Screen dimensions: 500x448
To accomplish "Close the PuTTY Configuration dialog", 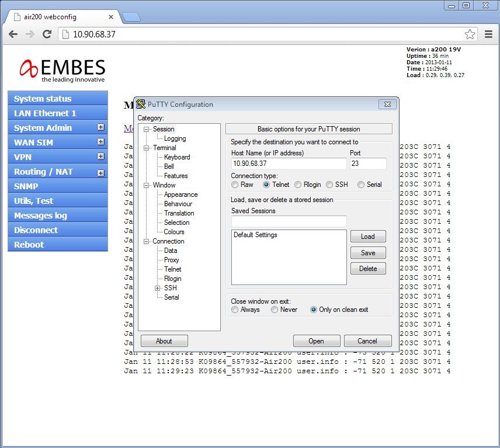I will tap(387, 105).
